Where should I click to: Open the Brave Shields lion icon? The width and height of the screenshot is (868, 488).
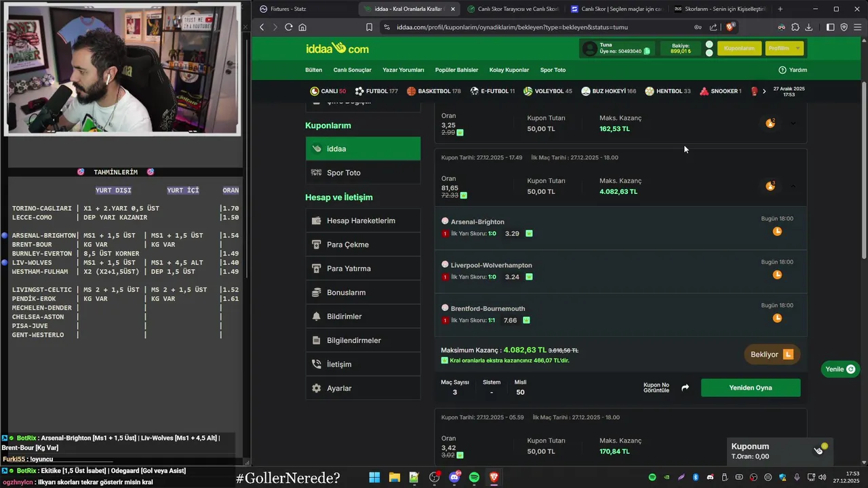[x=730, y=27]
